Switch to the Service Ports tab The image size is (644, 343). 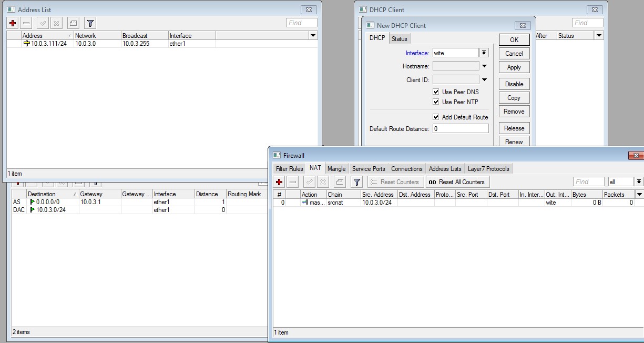click(369, 169)
